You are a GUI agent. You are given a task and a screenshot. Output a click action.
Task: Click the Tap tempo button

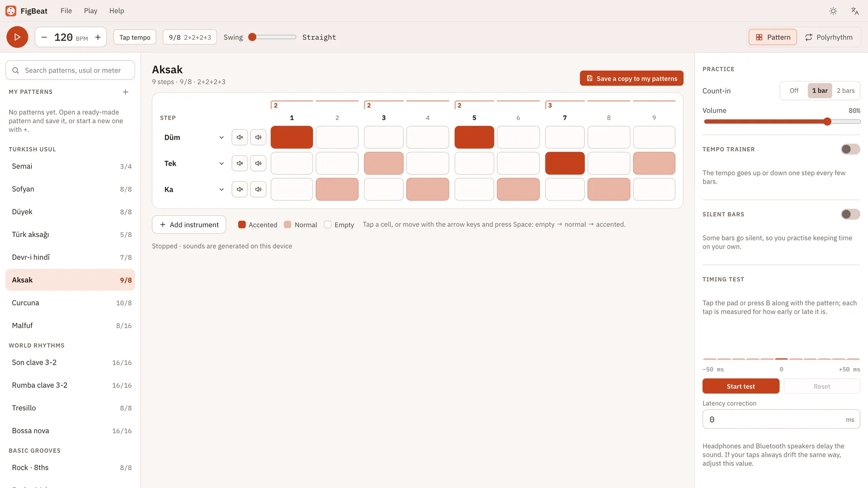click(135, 37)
